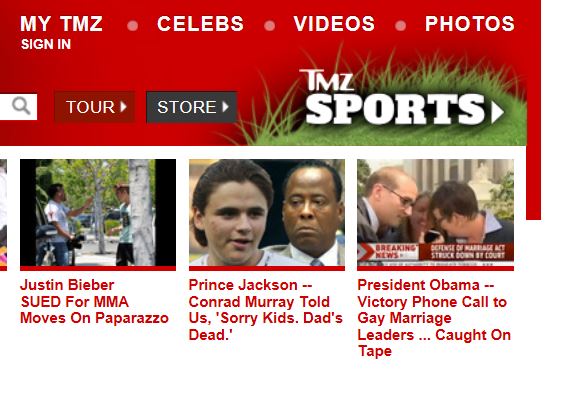Select PHOTOS in the top navigation

[470, 24]
